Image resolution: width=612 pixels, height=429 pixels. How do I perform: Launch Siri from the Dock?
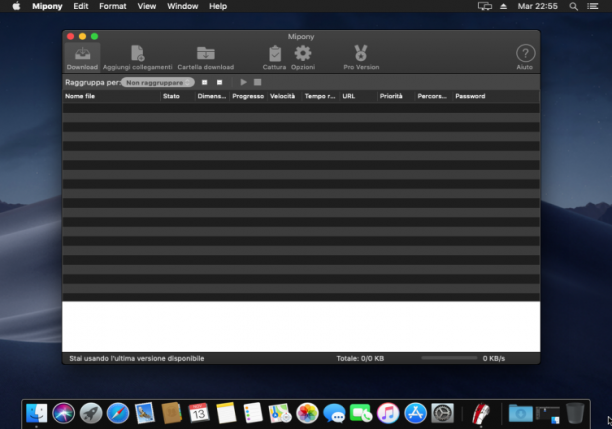[x=64, y=413]
